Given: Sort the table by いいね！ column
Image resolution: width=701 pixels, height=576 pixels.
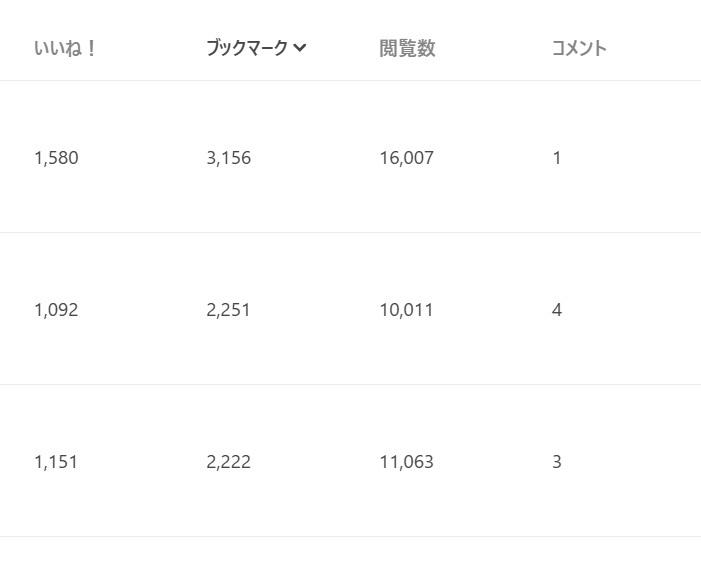Looking at the screenshot, I should (64, 48).
